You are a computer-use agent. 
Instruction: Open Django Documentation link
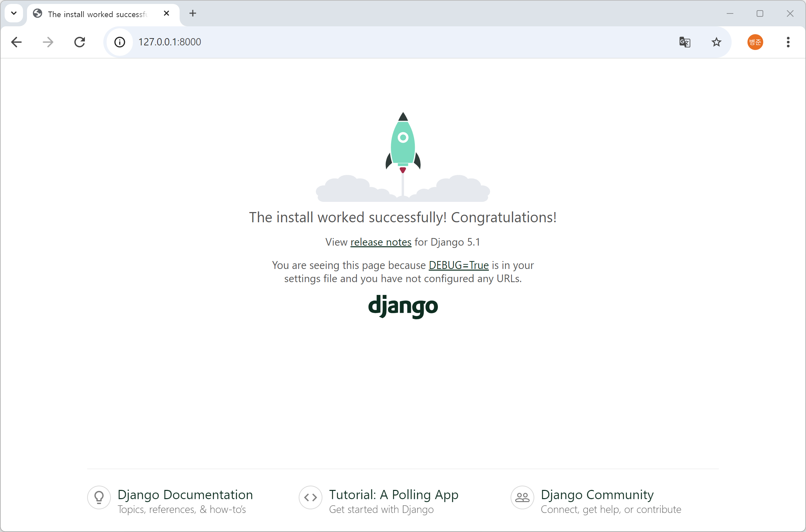pos(185,495)
